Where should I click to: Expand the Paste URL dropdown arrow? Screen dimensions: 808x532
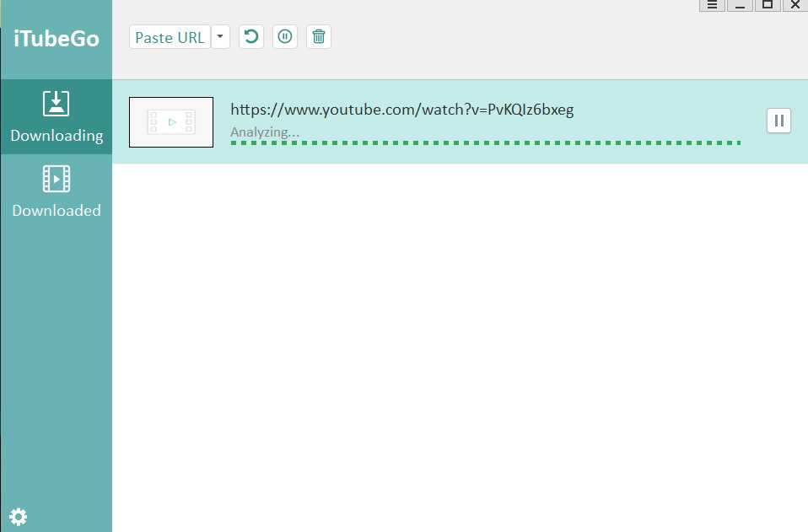[220, 37]
